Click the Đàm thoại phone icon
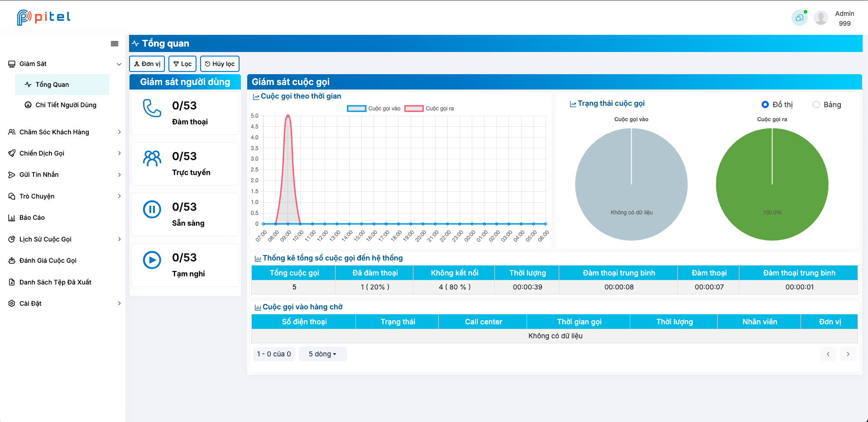This screenshot has width=868, height=422. (x=152, y=108)
